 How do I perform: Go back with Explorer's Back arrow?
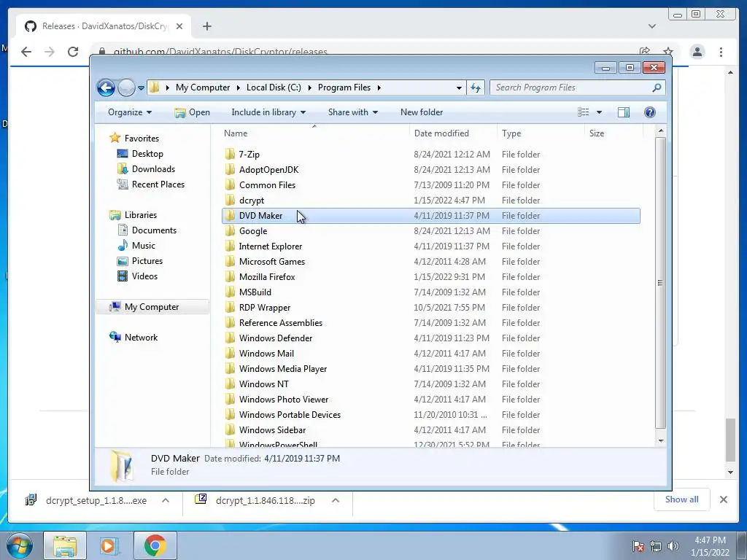point(106,87)
